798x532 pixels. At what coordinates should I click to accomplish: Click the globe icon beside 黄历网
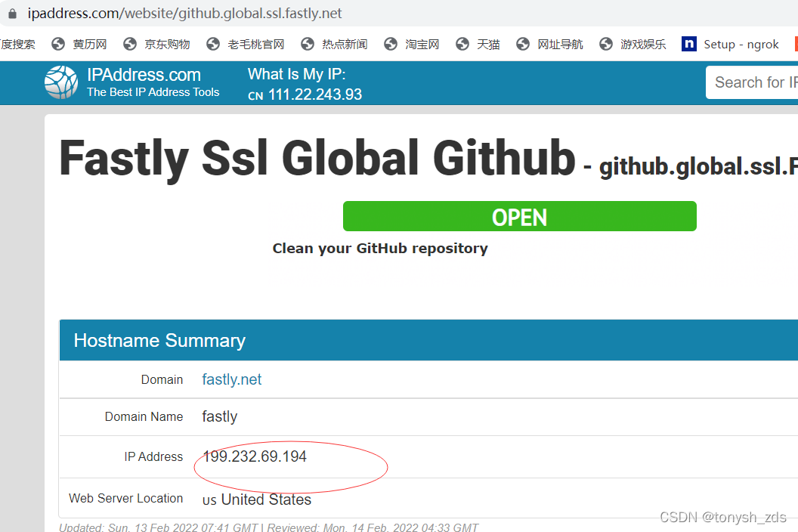click(x=58, y=45)
